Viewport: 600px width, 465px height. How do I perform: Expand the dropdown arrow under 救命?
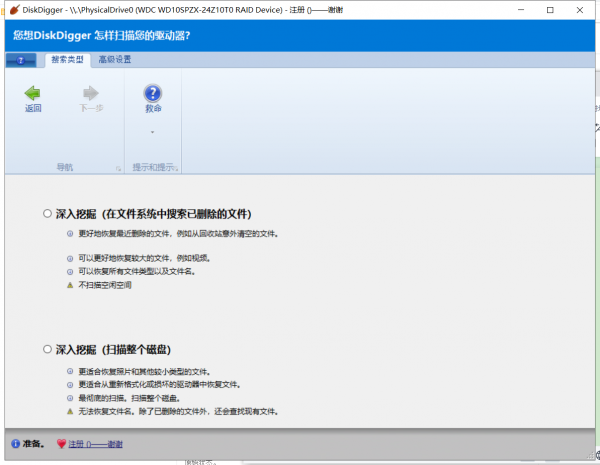(x=152, y=132)
